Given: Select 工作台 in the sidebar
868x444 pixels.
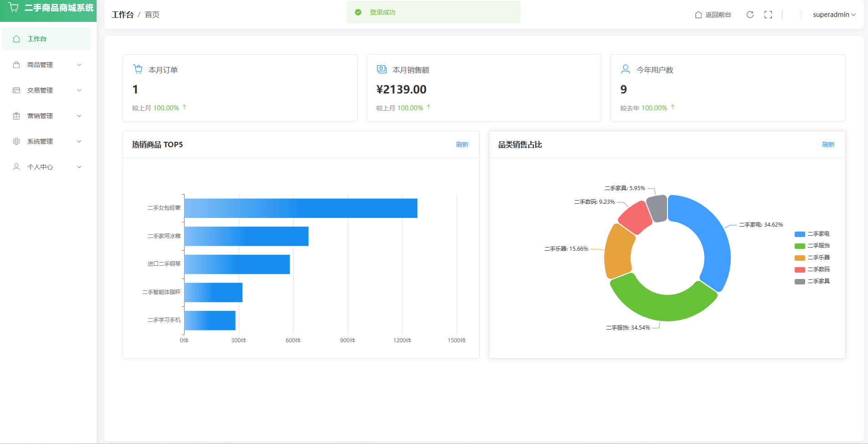Looking at the screenshot, I should tap(37, 39).
